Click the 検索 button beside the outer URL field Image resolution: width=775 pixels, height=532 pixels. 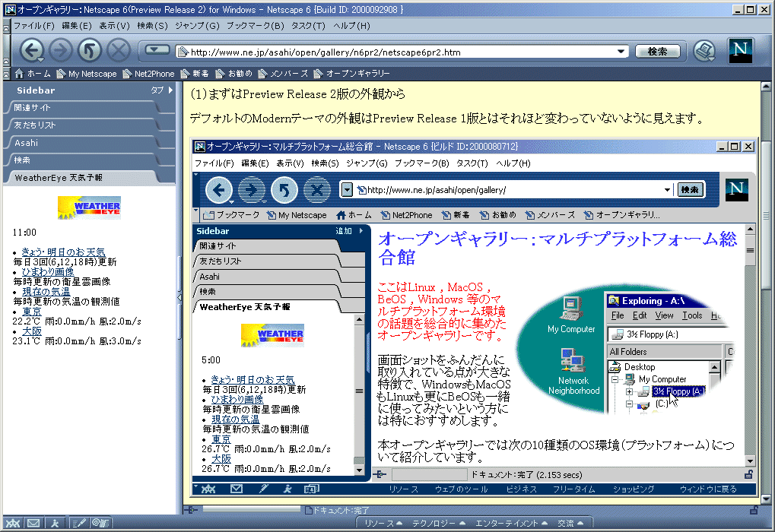click(657, 52)
